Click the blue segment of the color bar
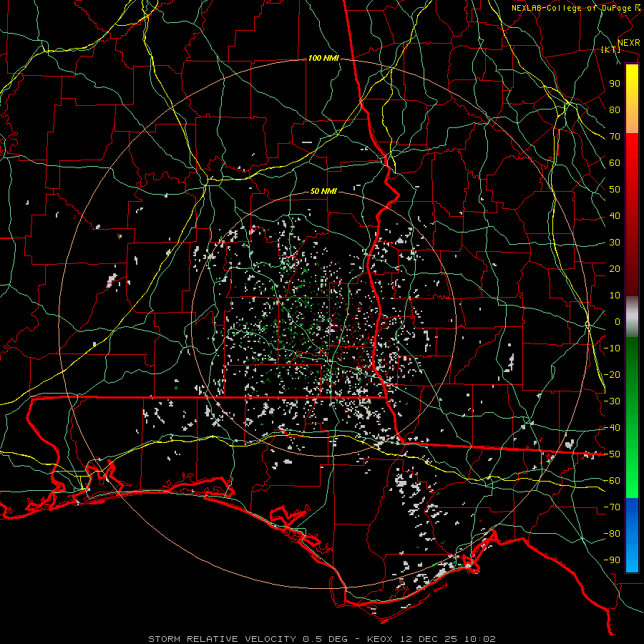The width and height of the screenshot is (644, 644). pyautogui.click(x=632, y=535)
